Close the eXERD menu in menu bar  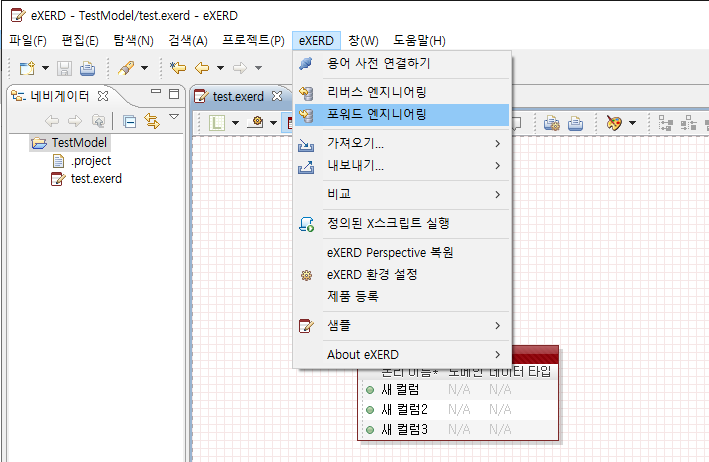[316, 41]
